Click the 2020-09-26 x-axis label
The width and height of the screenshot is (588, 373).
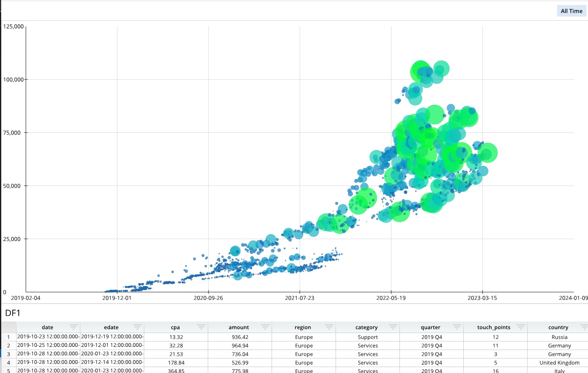pos(208,298)
